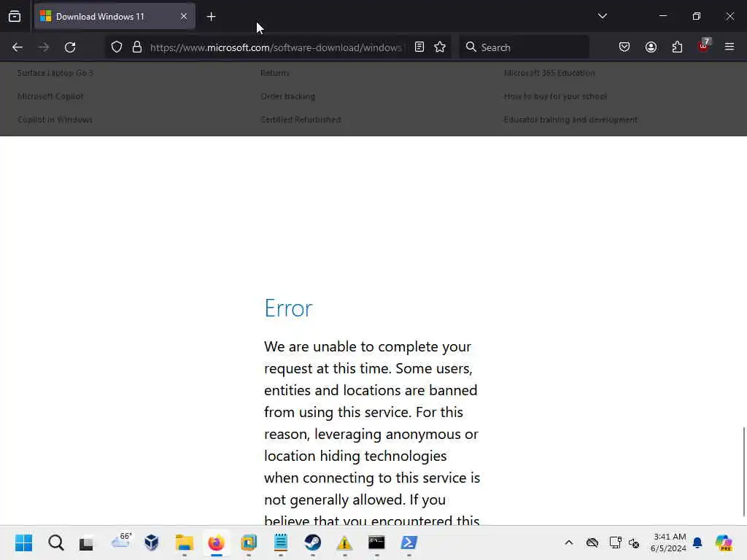Open How to buy for your school
The height and width of the screenshot is (560, 747).
[x=555, y=96]
